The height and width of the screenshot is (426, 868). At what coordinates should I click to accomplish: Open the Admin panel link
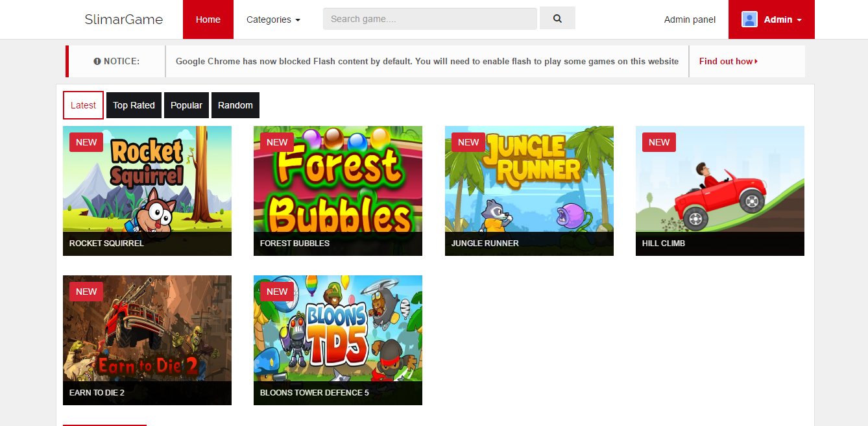(690, 19)
